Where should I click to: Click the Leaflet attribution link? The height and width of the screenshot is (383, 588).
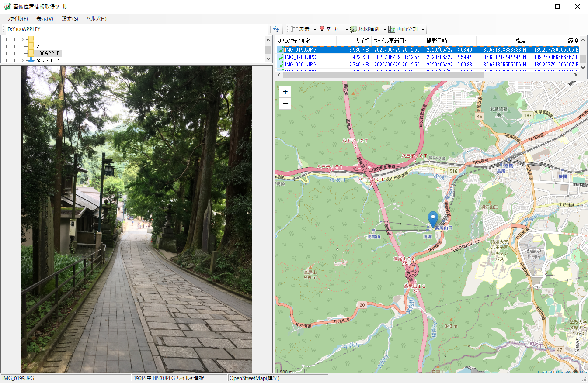[545, 372]
